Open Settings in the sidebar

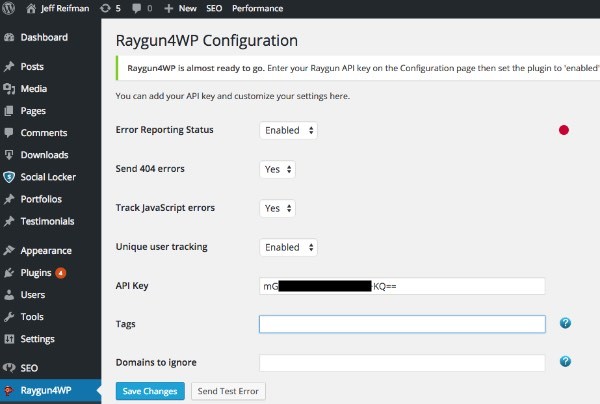point(38,339)
